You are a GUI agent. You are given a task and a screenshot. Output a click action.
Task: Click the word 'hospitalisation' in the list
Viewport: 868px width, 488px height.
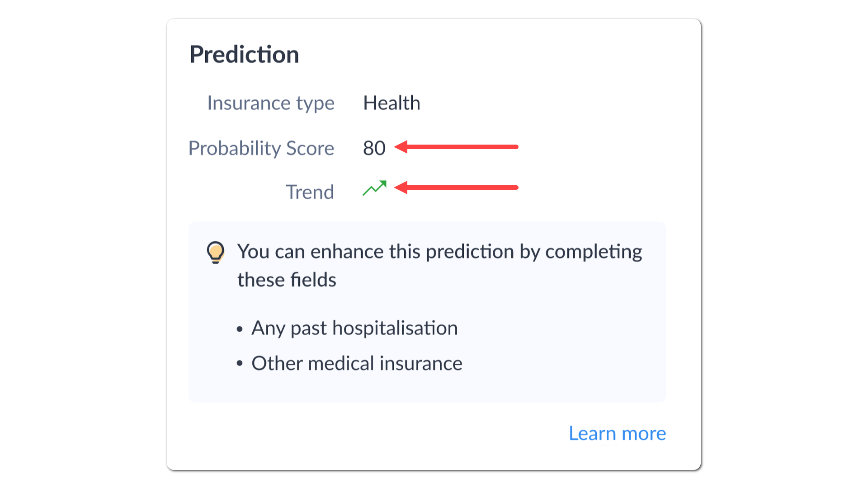pyautogui.click(x=395, y=328)
